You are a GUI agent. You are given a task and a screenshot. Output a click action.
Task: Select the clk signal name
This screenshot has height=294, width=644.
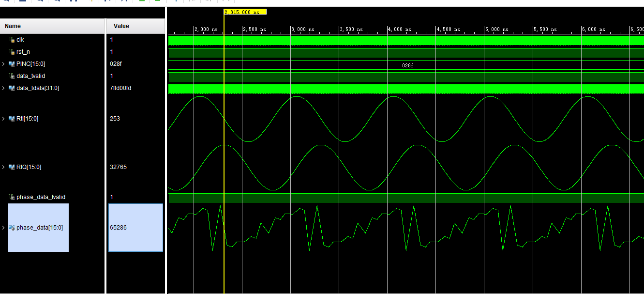(x=20, y=40)
